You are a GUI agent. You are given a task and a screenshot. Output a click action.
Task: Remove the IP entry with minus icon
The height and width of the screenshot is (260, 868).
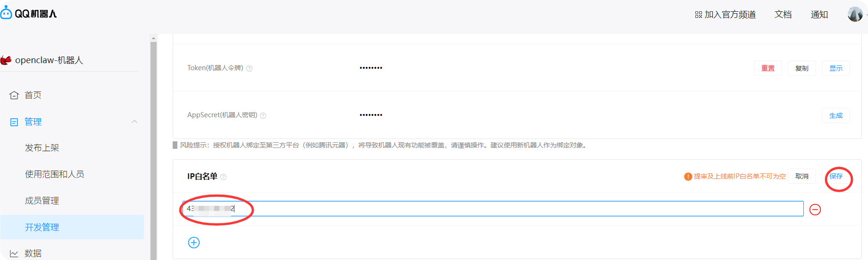pyautogui.click(x=815, y=210)
